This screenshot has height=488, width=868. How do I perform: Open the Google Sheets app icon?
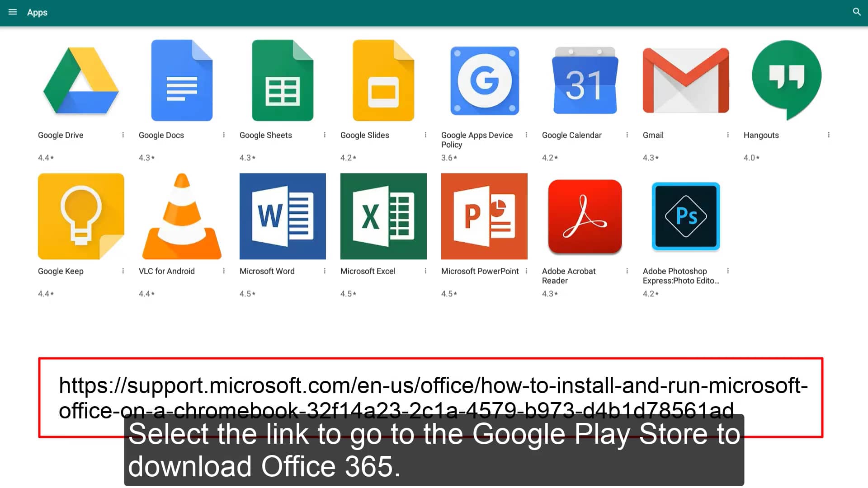point(283,80)
